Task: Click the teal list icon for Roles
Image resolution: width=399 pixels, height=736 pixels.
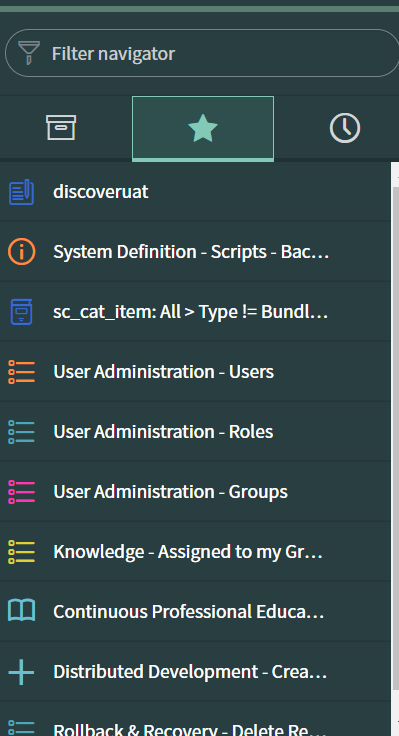Action: (x=22, y=432)
